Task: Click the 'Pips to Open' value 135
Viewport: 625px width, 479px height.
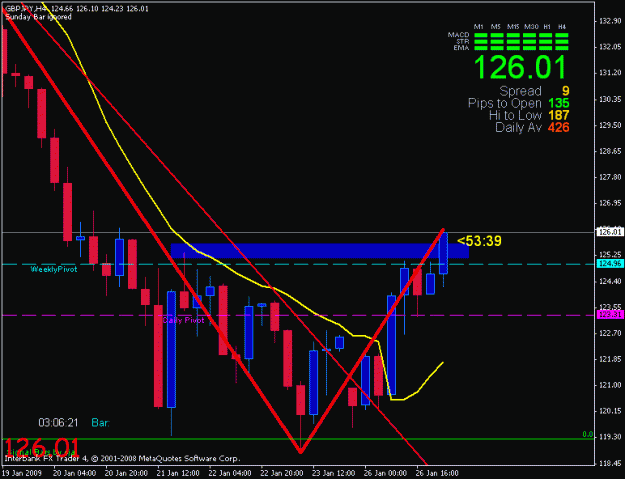Action: tap(558, 103)
